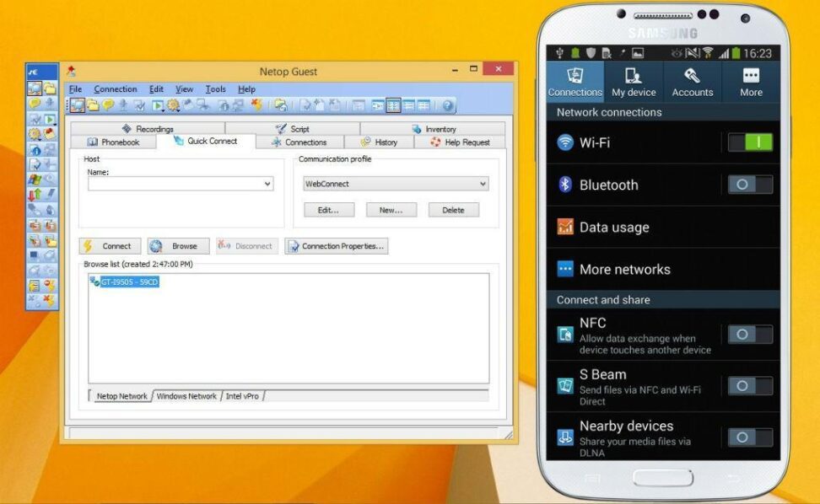Enable the NFC switch
The height and width of the screenshot is (504, 820).
pyautogui.click(x=750, y=334)
